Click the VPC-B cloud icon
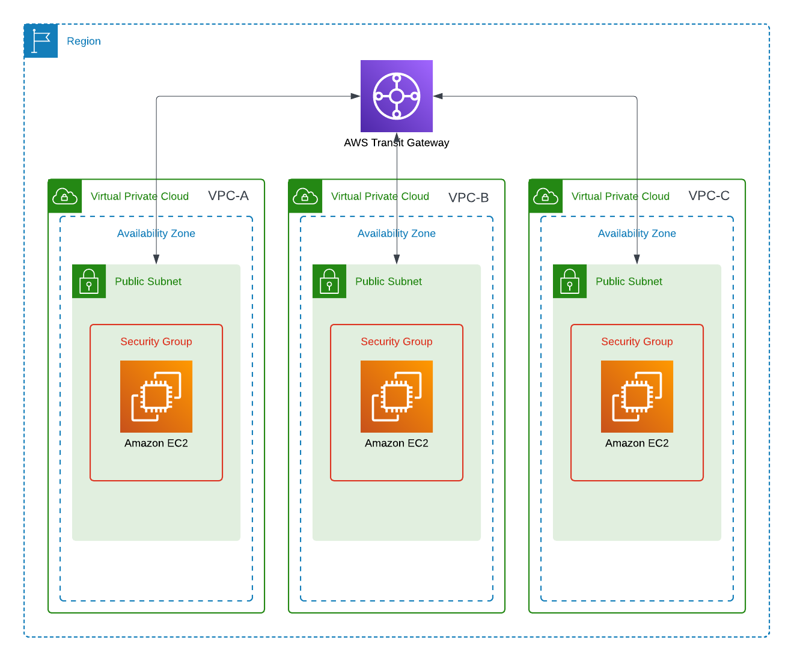The image size is (812, 661). [x=305, y=196]
